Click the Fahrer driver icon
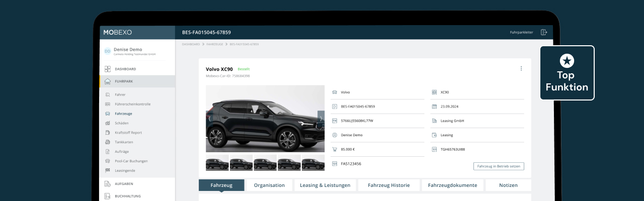This screenshot has height=201, width=644. (108, 94)
